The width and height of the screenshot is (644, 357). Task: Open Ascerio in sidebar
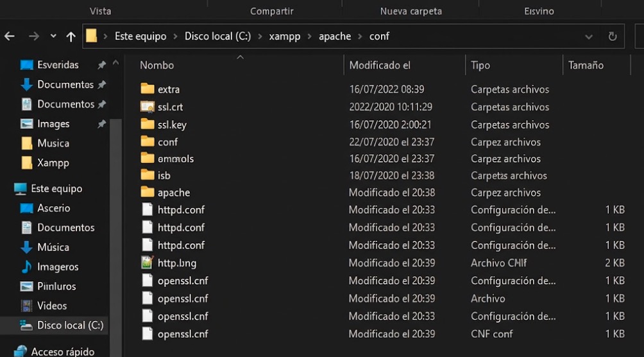(x=53, y=208)
